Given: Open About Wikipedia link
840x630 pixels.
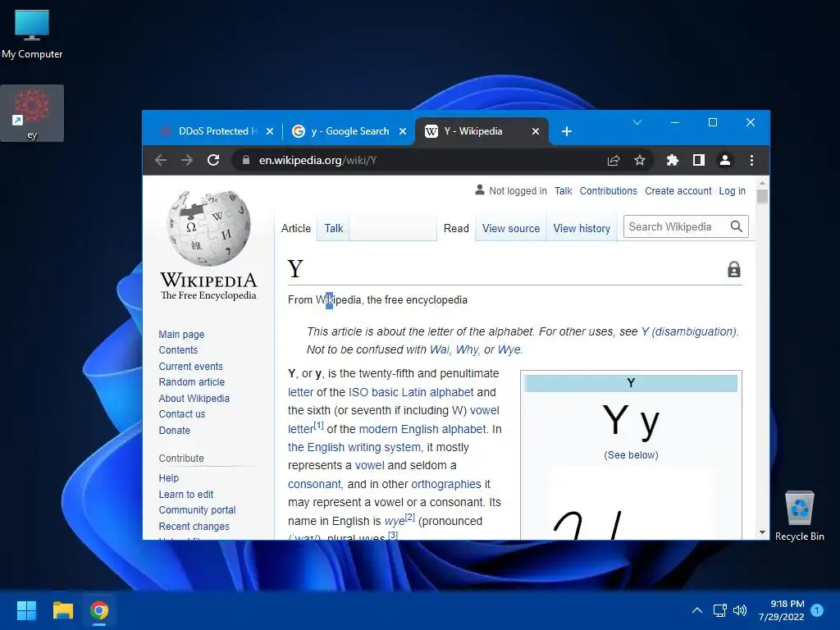Looking at the screenshot, I should coord(194,398).
